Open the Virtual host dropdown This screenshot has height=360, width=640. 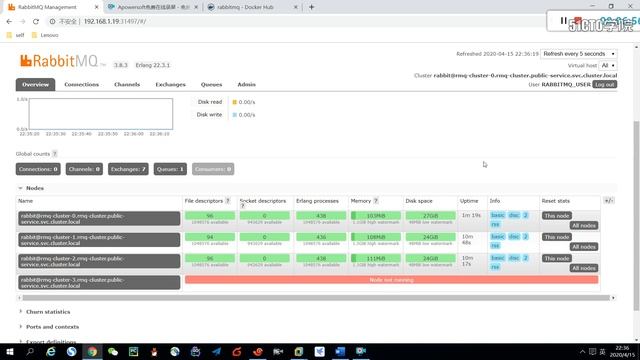coord(608,65)
